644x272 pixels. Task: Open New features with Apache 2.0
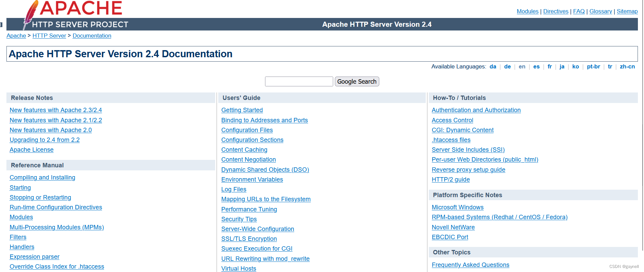tap(51, 130)
